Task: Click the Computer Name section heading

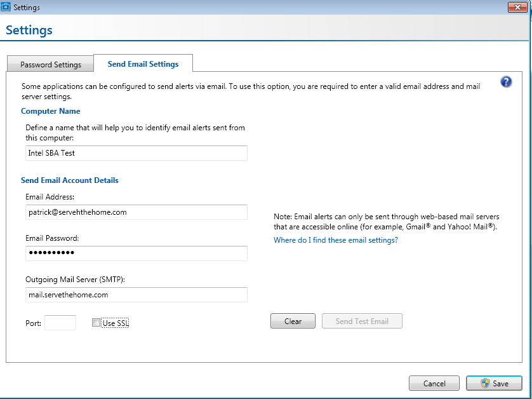Action: click(50, 111)
